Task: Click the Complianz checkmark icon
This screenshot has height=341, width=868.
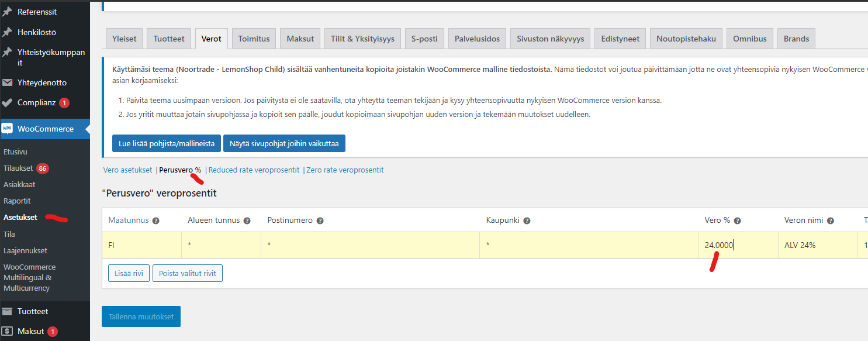Action: pos(7,103)
